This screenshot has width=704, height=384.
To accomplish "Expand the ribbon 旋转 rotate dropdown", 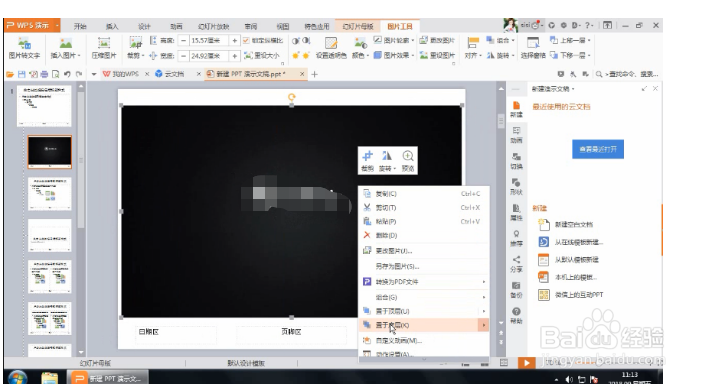I will pos(513,56).
